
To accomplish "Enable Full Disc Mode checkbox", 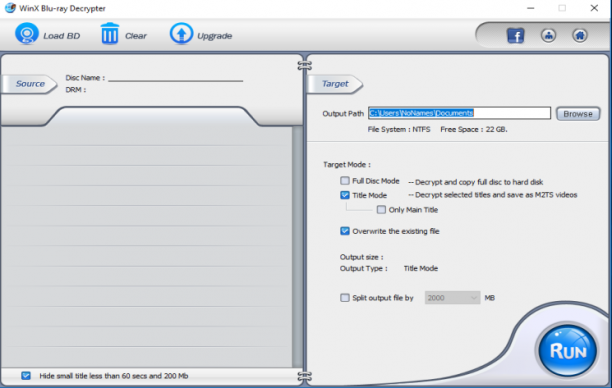I will click(345, 181).
